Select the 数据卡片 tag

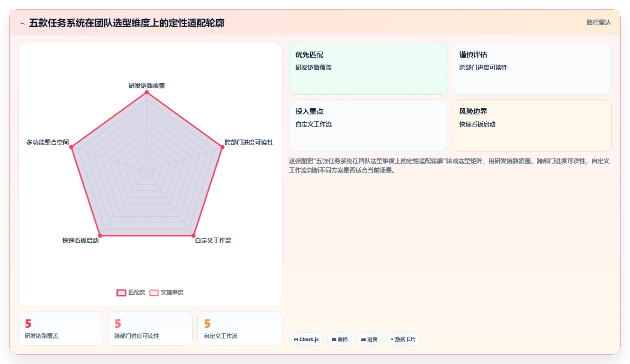tap(403, 339)
